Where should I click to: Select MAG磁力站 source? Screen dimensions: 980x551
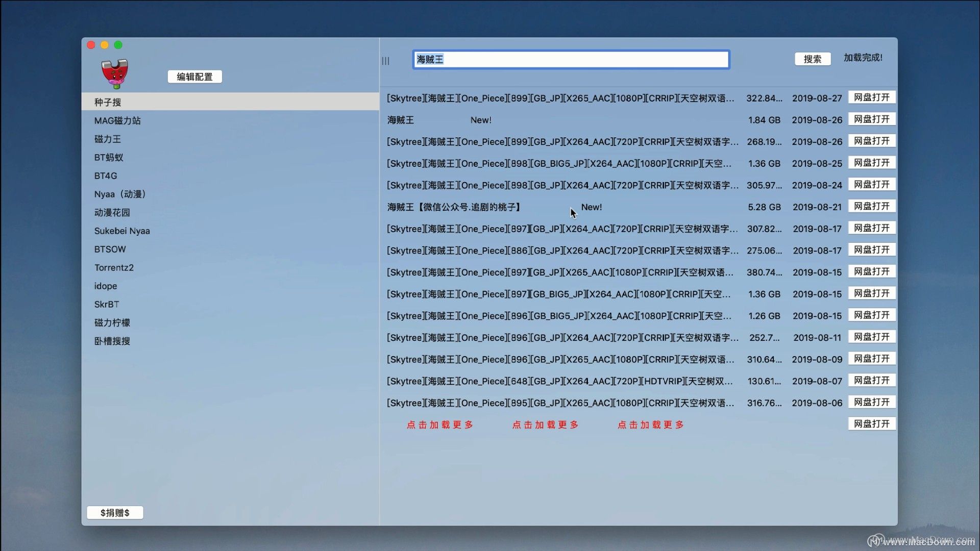pos(230,120)
